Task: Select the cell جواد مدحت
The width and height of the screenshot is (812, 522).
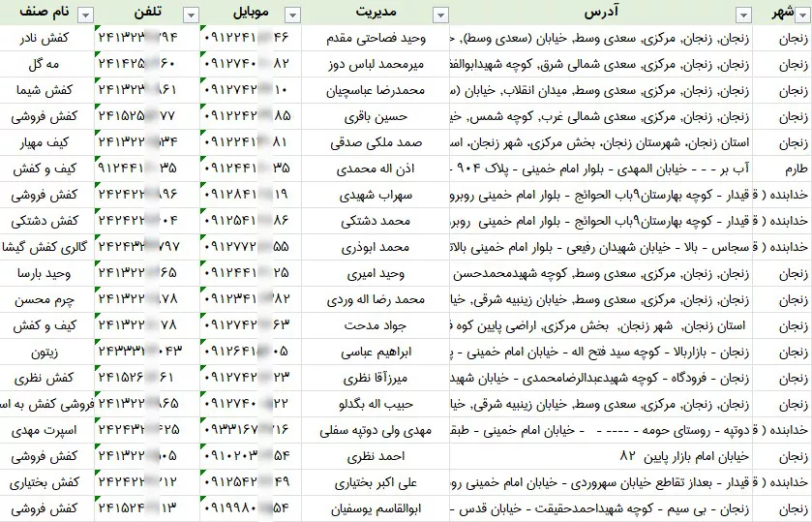Action: point(376,325)
